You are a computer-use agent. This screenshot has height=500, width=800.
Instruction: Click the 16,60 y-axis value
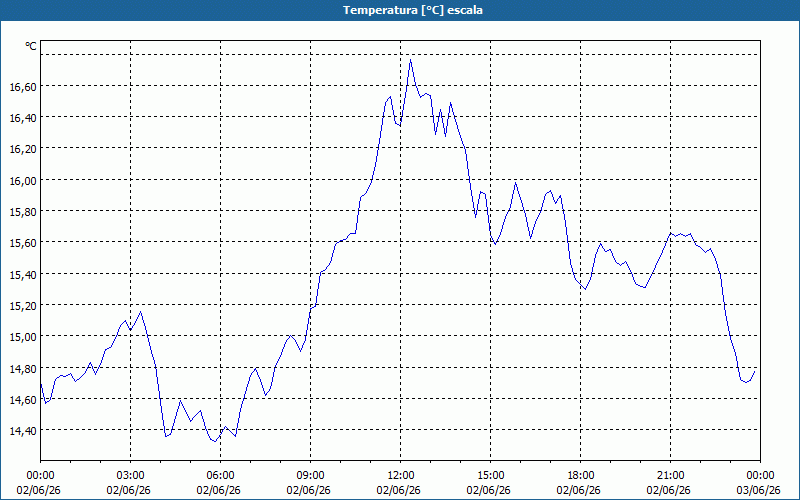23,87
